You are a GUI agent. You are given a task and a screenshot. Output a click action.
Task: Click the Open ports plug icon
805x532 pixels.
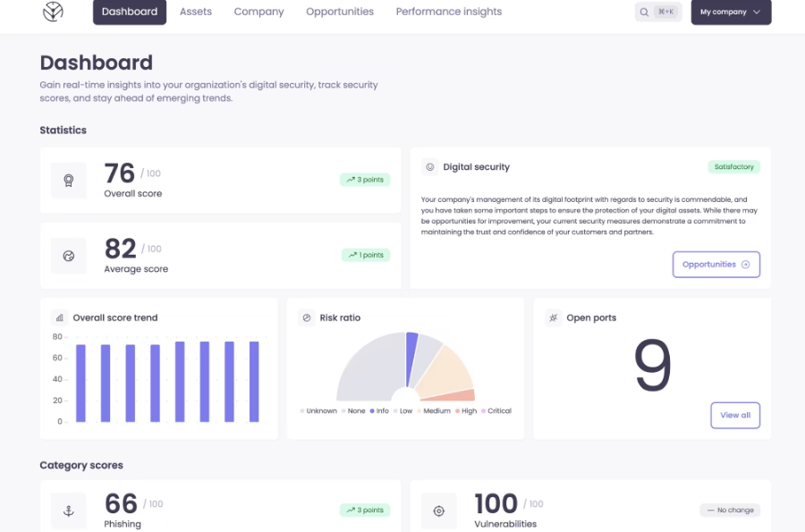(x=553, y=317)
